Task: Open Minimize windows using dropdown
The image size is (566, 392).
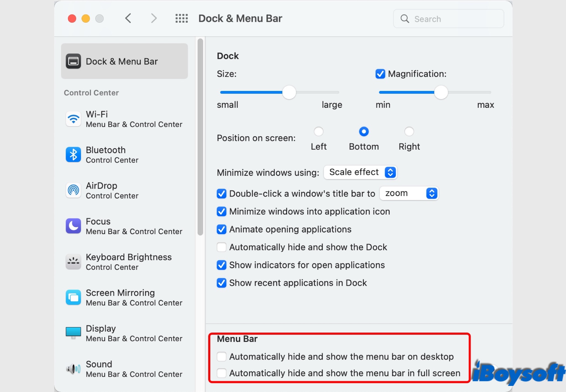Action: (x=361, y=172)
